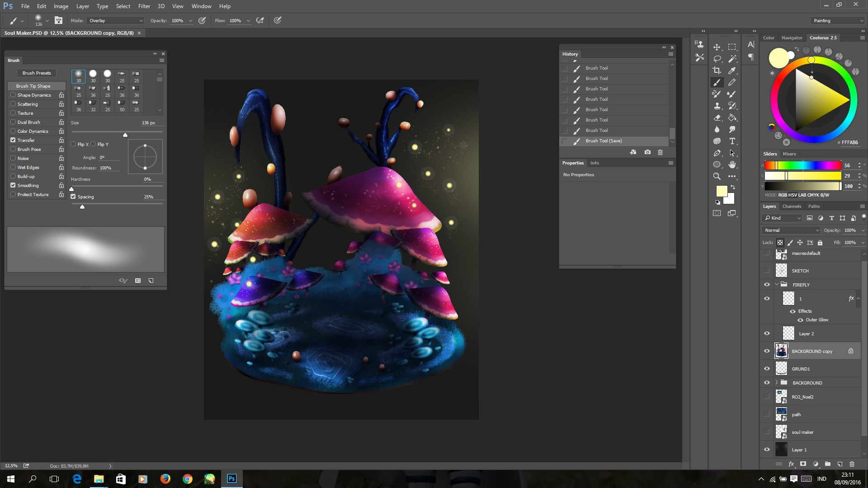The image size is (868, 488).
Task: Check the Flip X option
Action: click(x=73, y=144)
